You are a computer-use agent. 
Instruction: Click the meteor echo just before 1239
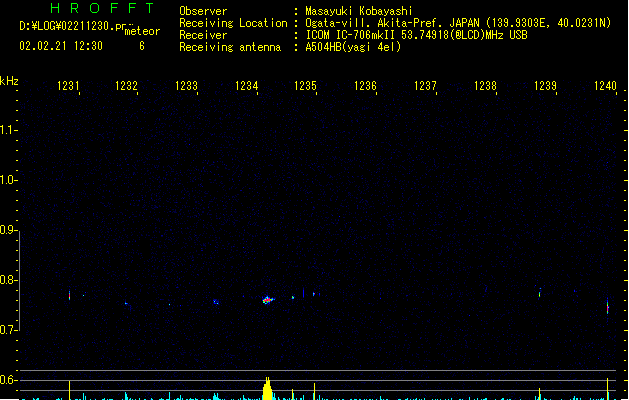(x=540, y=293)
